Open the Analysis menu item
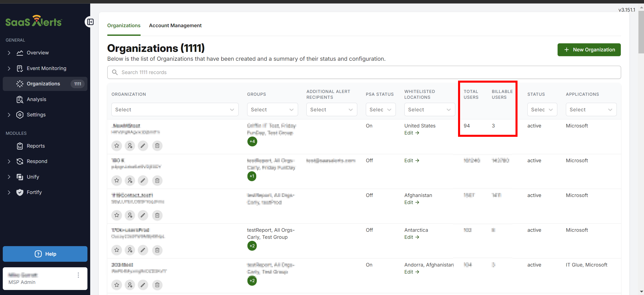 click(36, 99)
